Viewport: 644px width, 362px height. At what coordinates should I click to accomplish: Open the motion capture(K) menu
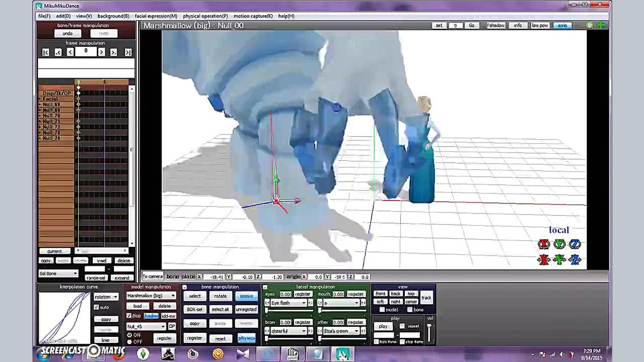click(x=252, y=16)
